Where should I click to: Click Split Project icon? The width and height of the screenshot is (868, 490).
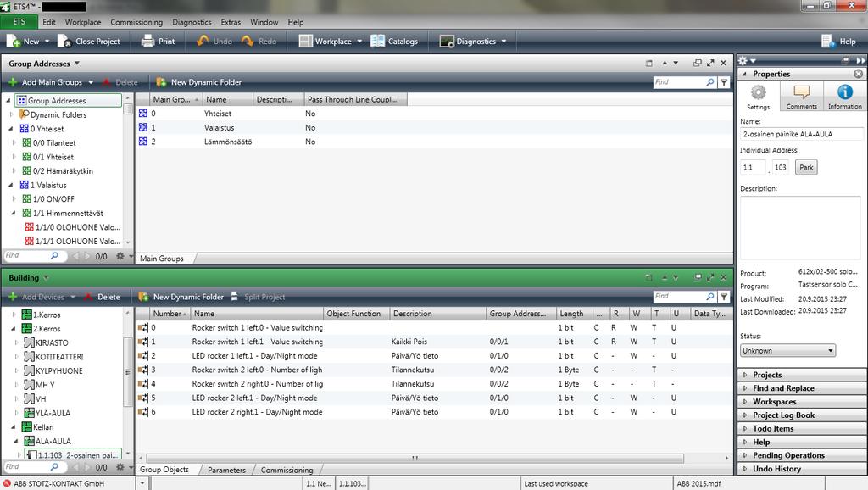click(235, 297)
